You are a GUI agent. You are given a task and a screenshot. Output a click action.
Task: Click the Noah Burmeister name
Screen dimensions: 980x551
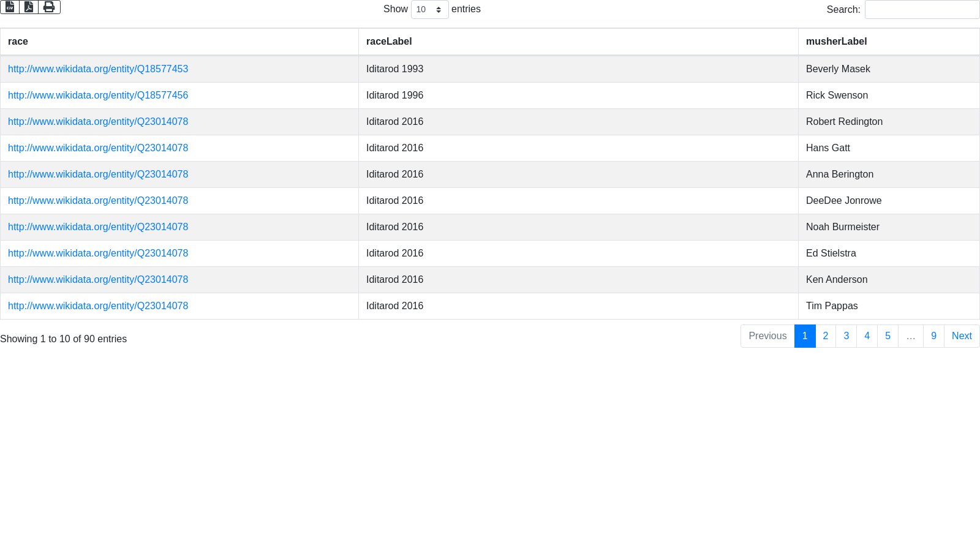843,227
